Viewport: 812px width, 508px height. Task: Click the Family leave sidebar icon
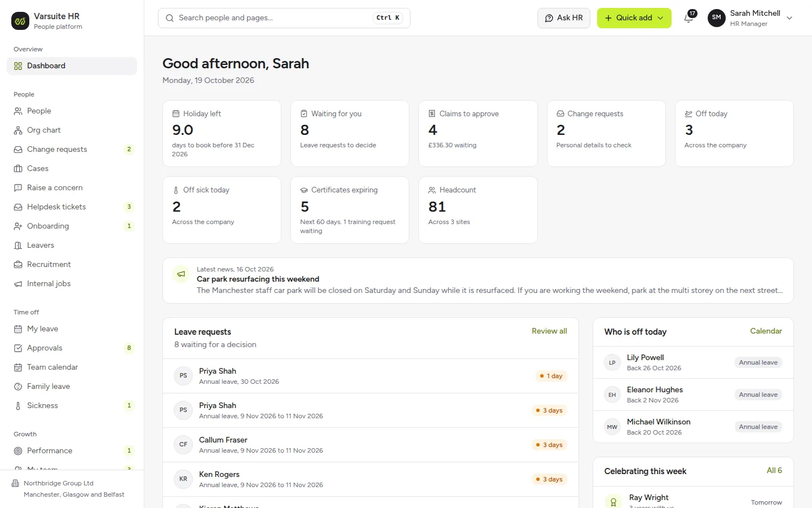point(18,387)
